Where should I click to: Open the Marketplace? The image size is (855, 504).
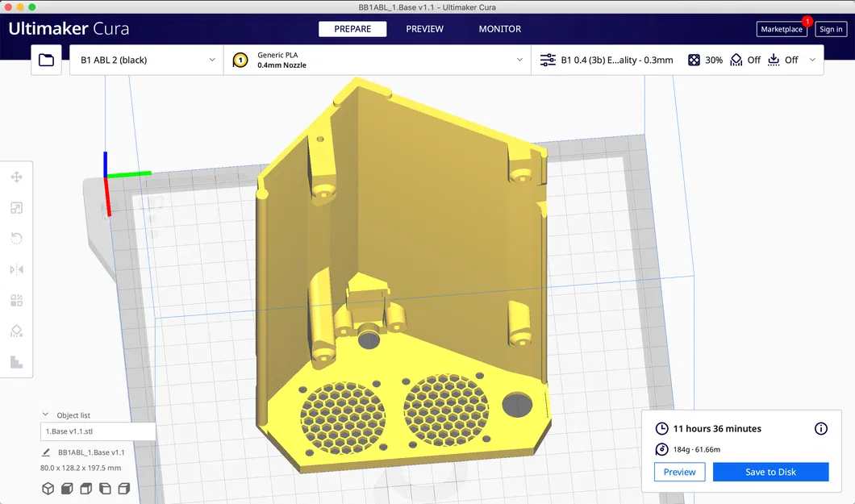[x=782, y=29]
